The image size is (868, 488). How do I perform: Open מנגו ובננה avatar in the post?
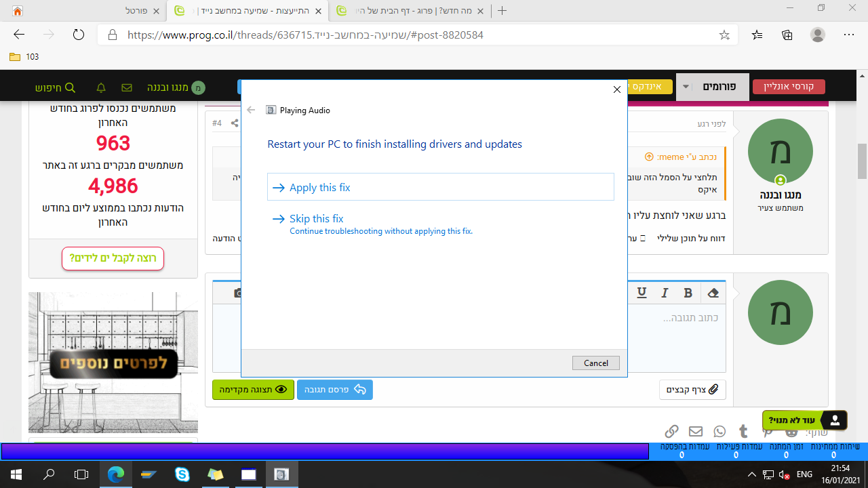(781, 151)
